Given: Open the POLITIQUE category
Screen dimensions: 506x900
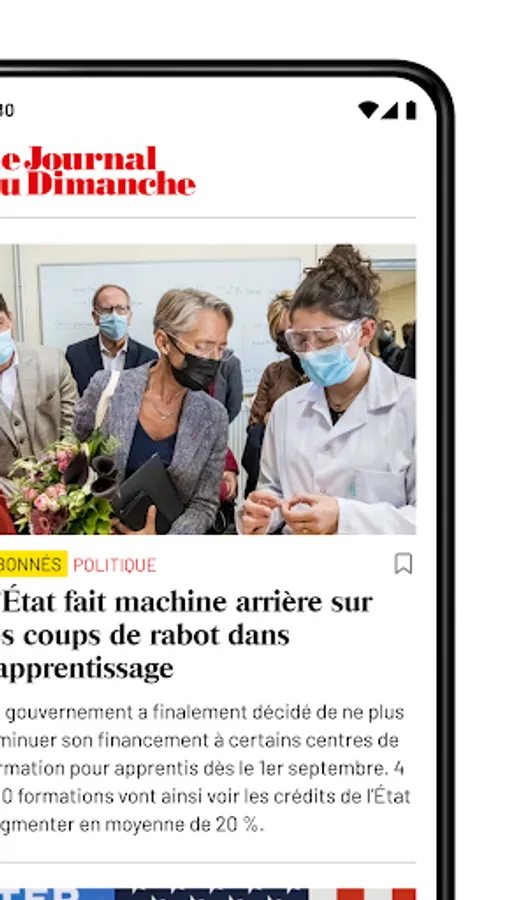Looking at the screenshot, I should click(x=115, y=565).
